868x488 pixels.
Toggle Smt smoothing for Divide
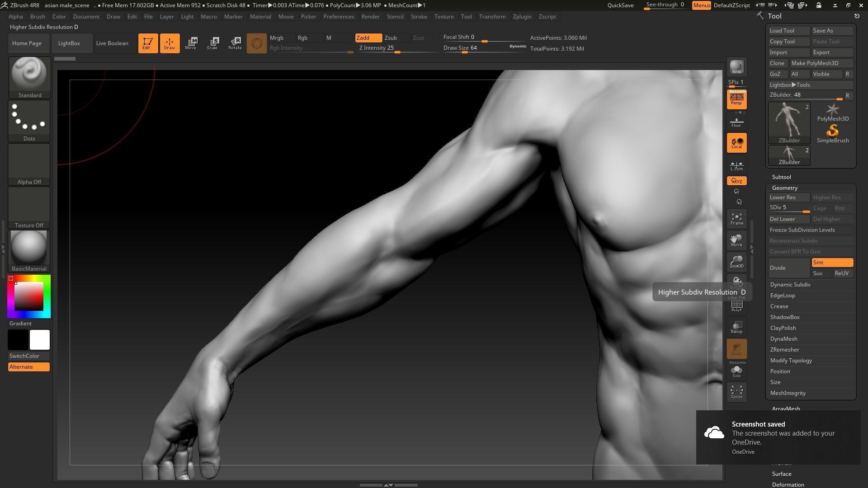pos(832,263)
